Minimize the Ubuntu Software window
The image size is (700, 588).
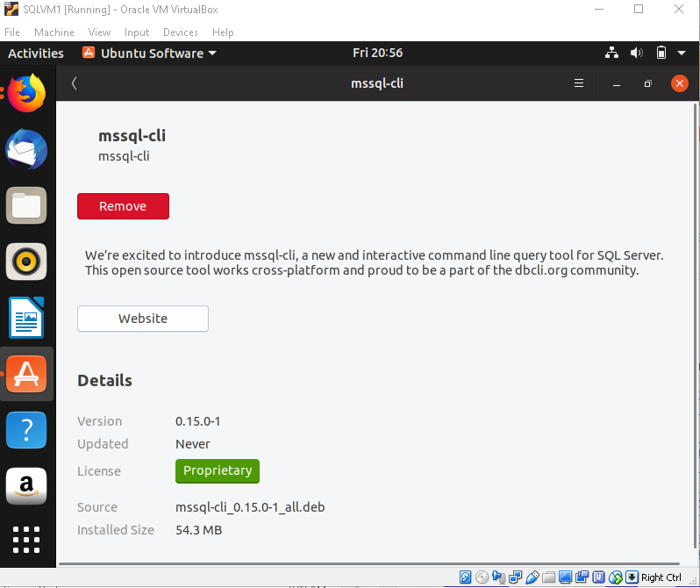point(617,83)
